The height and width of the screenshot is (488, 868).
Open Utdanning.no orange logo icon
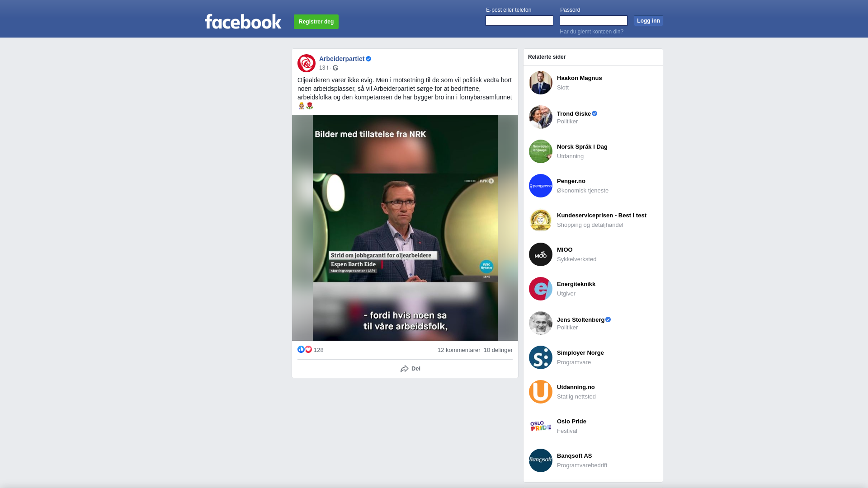541,392
